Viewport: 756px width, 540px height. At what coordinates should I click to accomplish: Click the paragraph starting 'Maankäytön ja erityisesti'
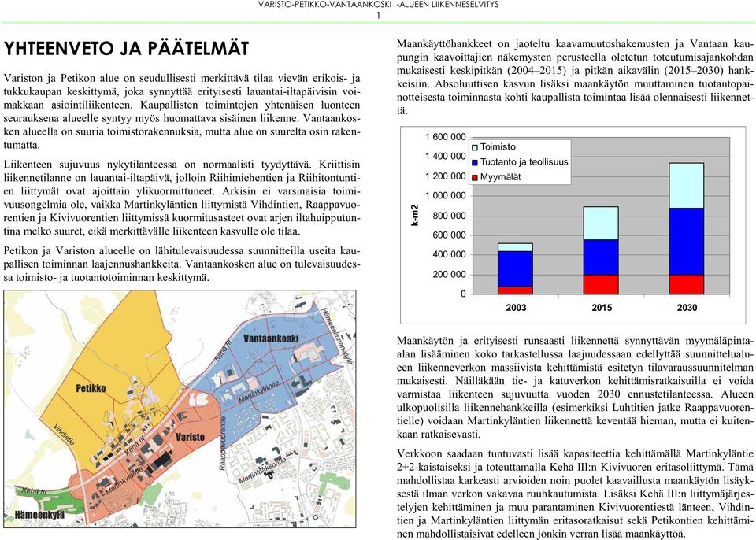tap(575, 387)
